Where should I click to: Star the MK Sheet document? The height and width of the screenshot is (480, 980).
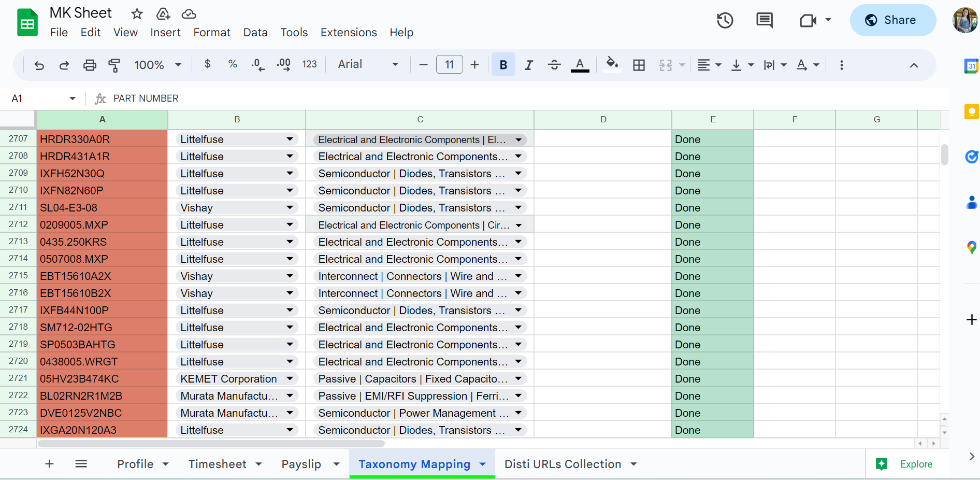(137, 13)
